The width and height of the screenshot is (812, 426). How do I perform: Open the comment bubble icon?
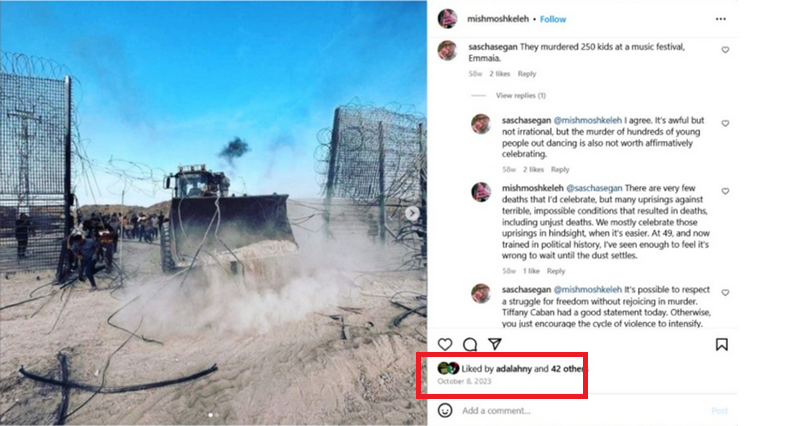click(470, 344)
